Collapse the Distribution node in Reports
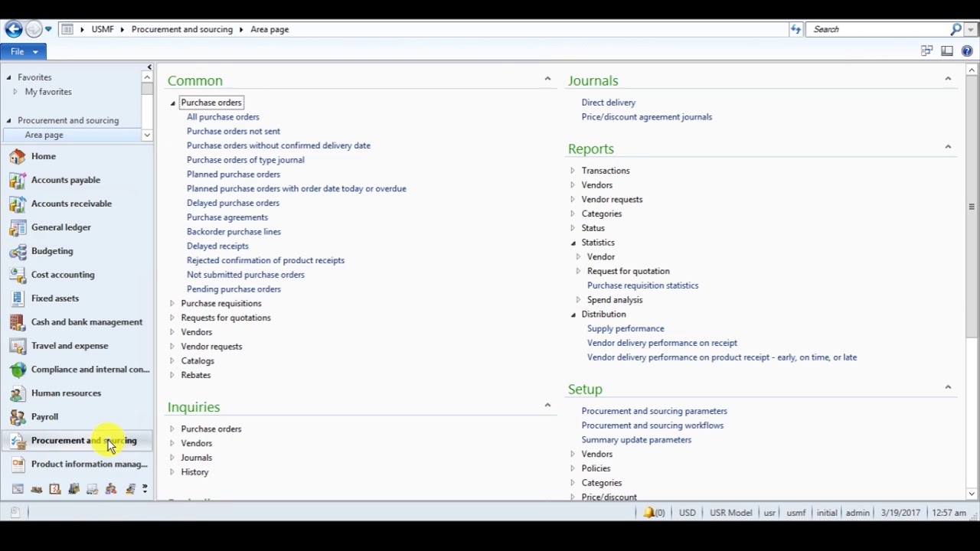Viewport: 980px width, 551px height. click(x=573, y=315)
